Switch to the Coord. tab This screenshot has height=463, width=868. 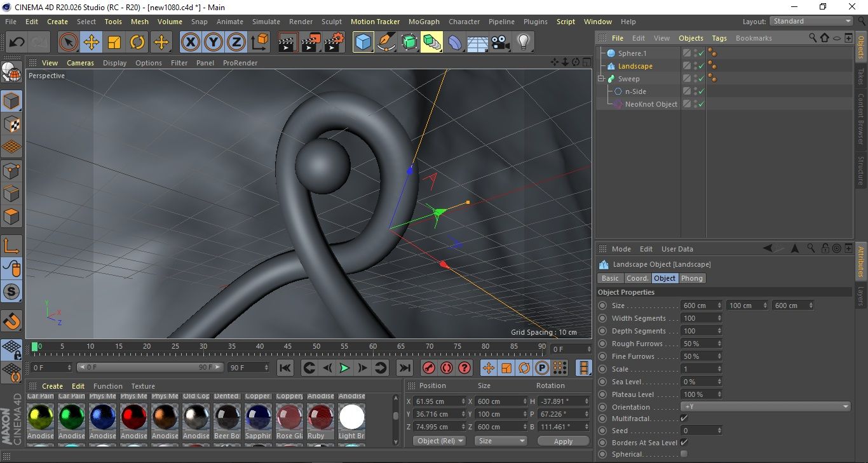pyautogui.click(x=637, y=278)
